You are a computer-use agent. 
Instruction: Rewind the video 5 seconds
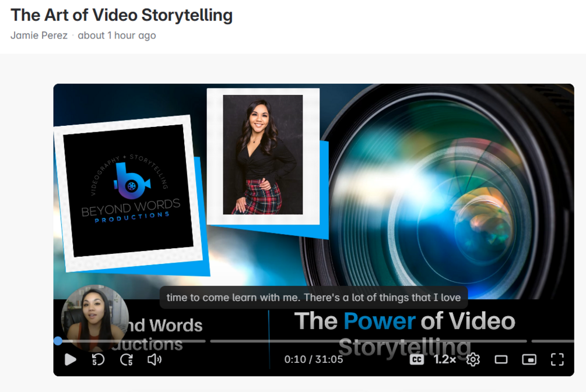pos(99,359)
